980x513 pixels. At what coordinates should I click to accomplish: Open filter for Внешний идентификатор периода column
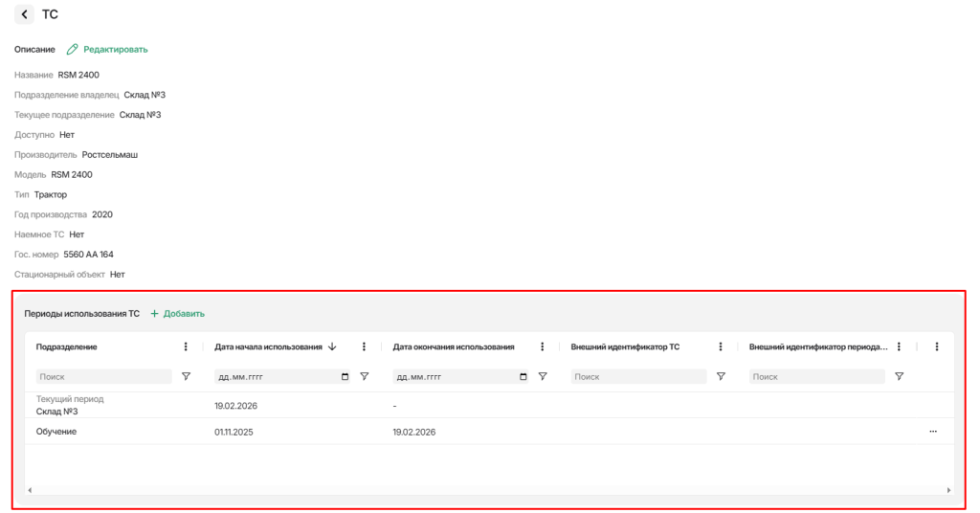(899, 377)
